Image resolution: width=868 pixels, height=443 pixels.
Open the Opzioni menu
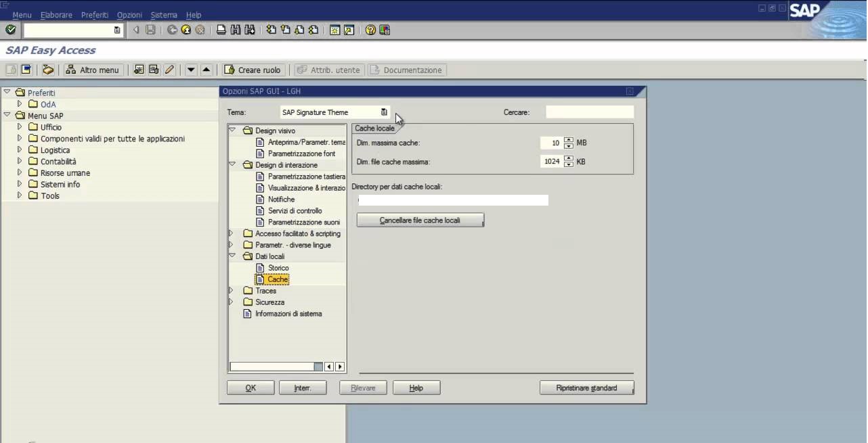click(x=129, y=15)
